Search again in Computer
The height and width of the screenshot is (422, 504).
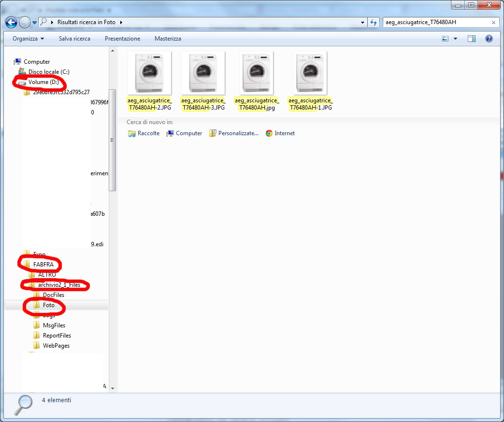184,133
